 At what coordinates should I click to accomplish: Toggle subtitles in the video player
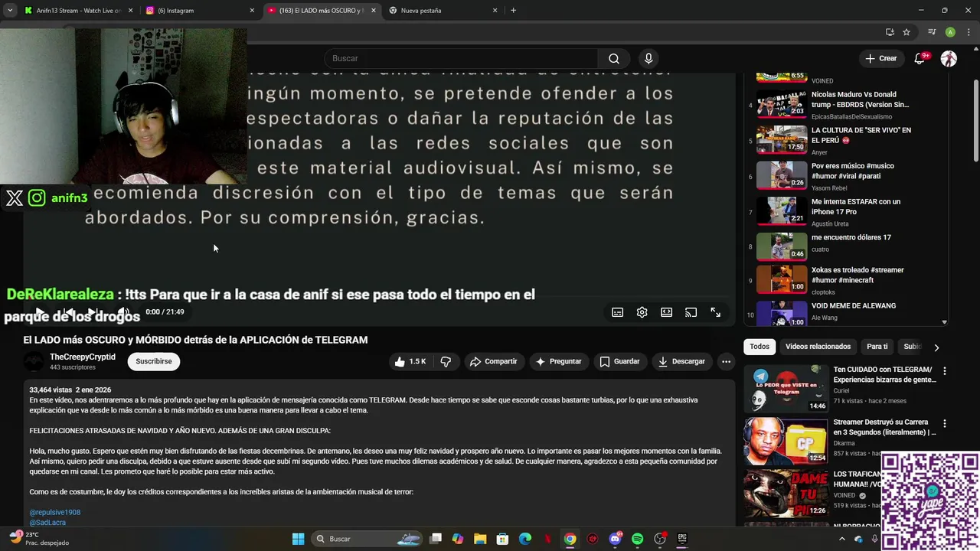(x=617, y=312)
